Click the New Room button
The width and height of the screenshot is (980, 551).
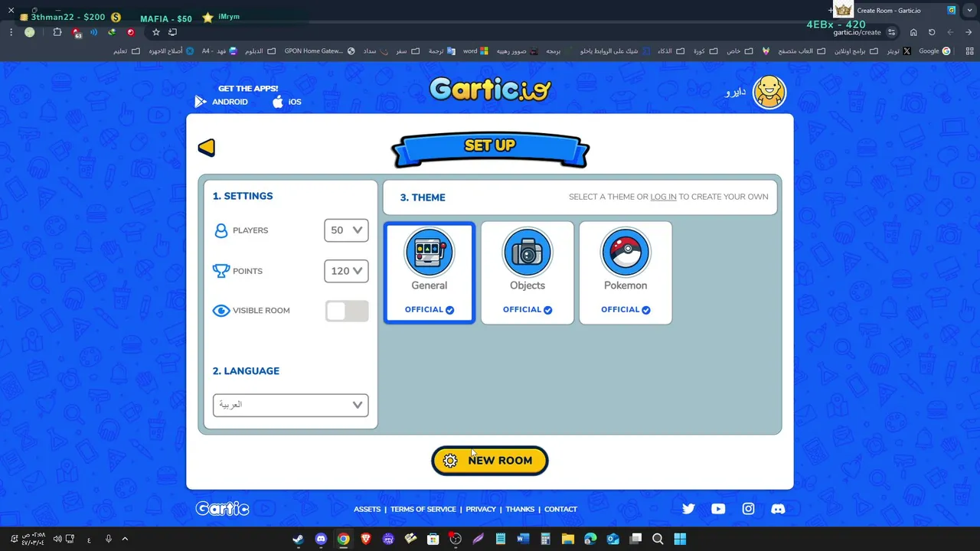pos(490,461)
